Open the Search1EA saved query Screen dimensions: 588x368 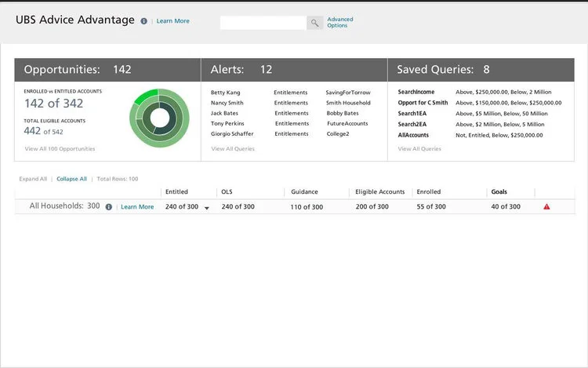click(x=412, y=113)
